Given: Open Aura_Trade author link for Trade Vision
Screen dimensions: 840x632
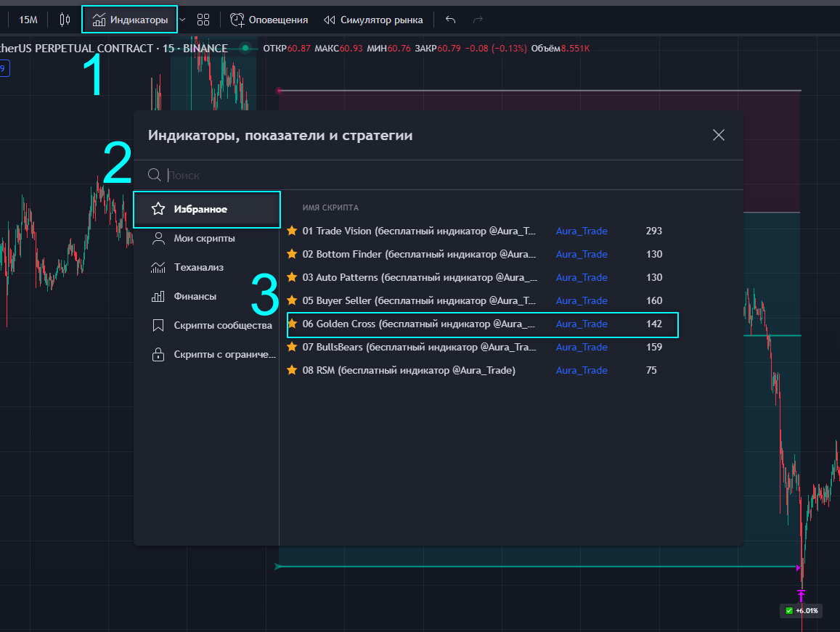Looking at the screenshot, I should tap(582, 231).
